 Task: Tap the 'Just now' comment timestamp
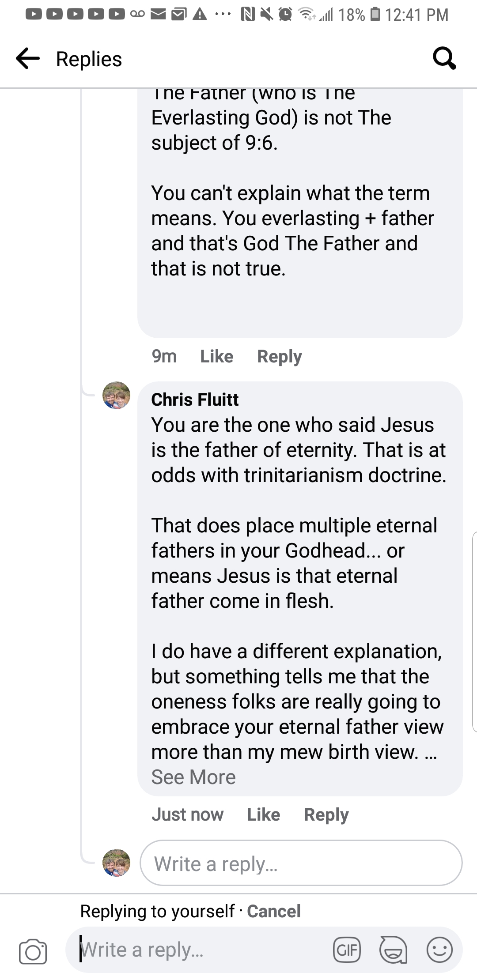coord(187,814)
